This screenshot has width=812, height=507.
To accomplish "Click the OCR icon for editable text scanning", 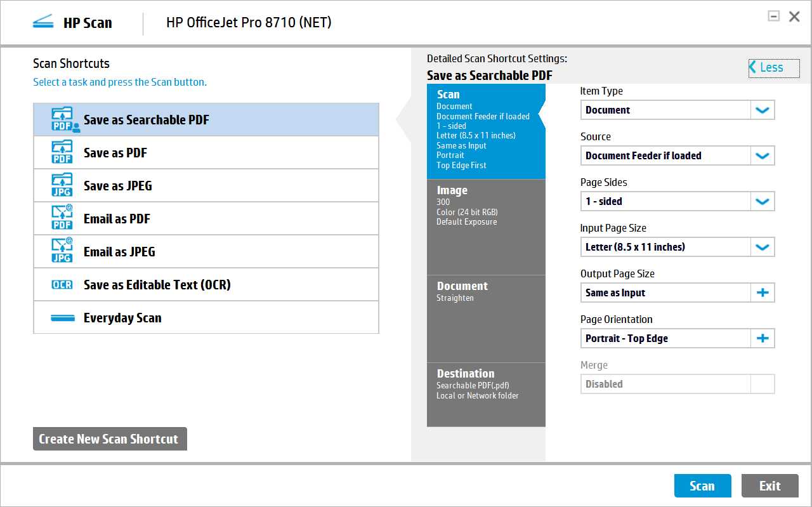I will [x=62, y=284].
